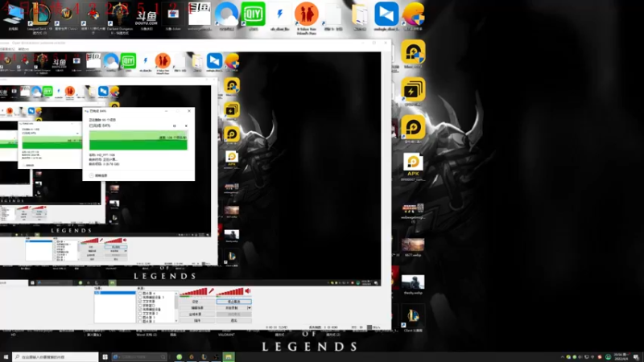The image size is (644, 362).
Task: Click the green circle taskbar app icon
Action: coord(179,356)
